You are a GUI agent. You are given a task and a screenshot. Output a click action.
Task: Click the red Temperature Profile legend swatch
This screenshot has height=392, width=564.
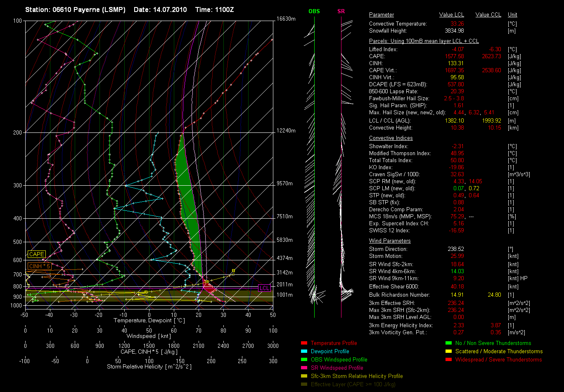coord(304,343)
